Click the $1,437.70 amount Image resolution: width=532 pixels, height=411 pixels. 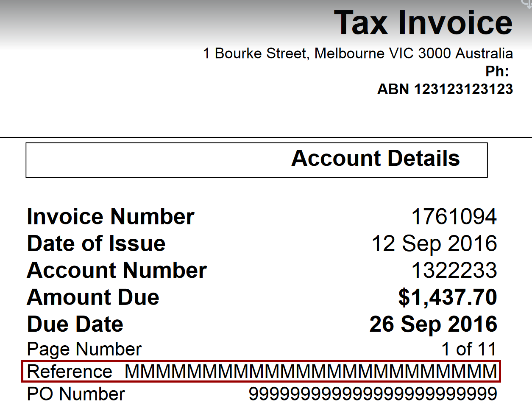[x=447, y=297]
